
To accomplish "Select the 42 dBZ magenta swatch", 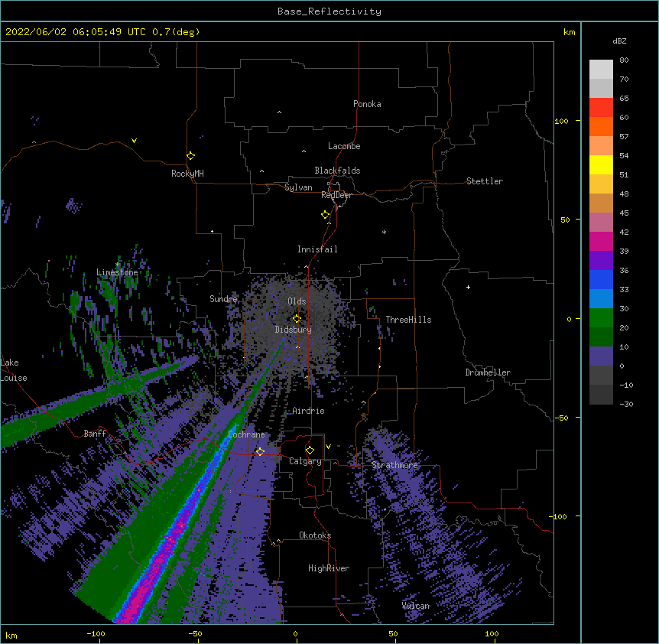I will pos(601,241).
